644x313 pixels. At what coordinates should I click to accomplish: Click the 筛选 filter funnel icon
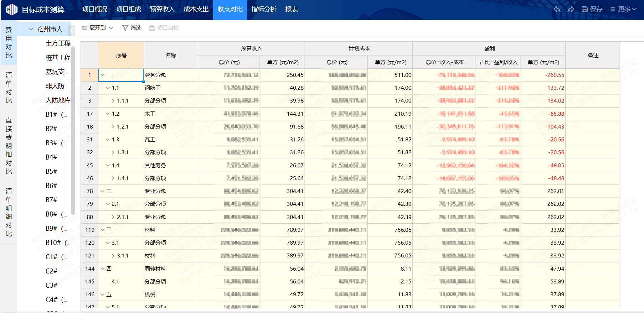pyautogui.click(x=125, y=28)
